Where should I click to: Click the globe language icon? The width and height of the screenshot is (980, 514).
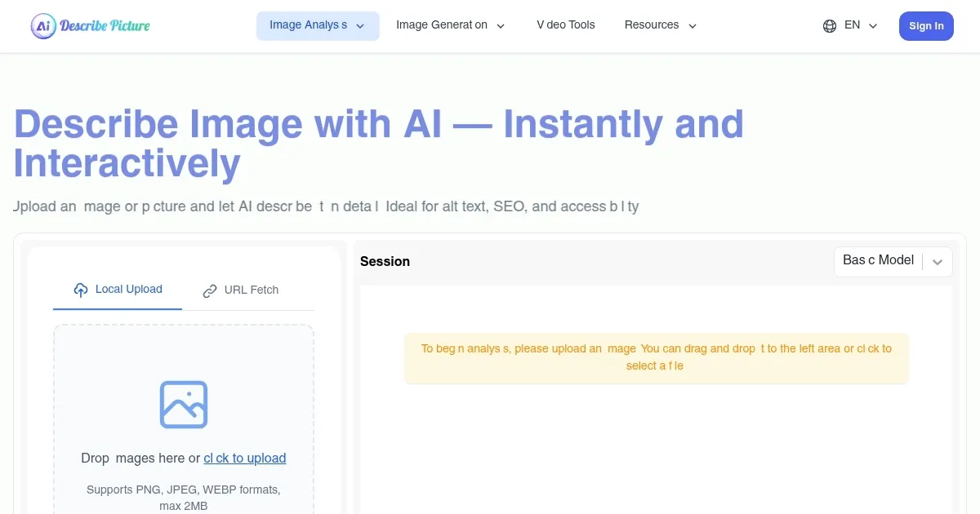[830, 26]
